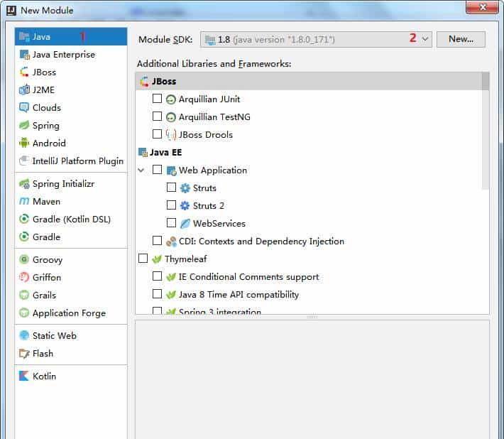This screenshot has width=504, height=439.
Task: Enable the Arquillian JUnit checkbox
Action: pyautogui.click(x=157, y=99)
